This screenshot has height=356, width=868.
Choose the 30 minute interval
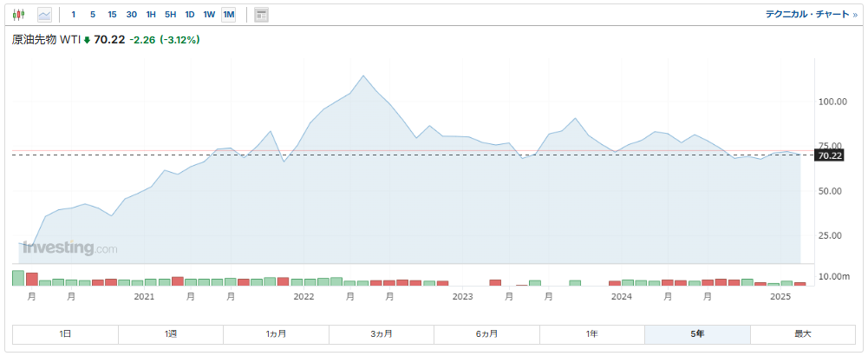click(x=131, y=15)
